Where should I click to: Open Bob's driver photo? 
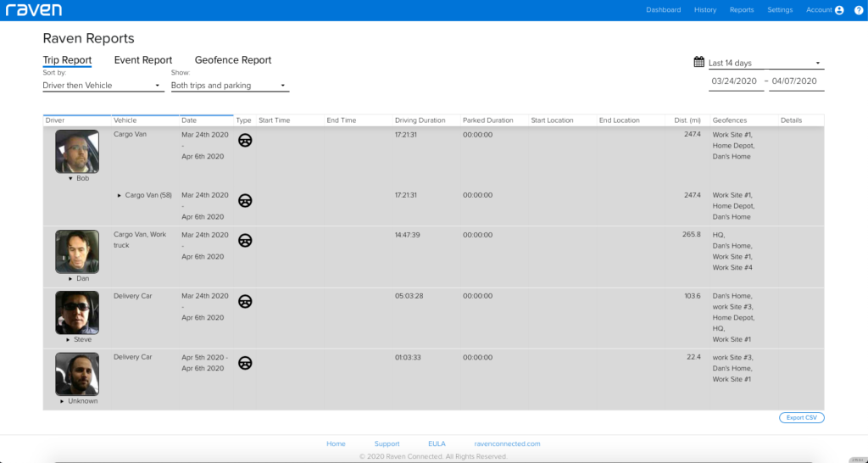(x=77, y=151)
